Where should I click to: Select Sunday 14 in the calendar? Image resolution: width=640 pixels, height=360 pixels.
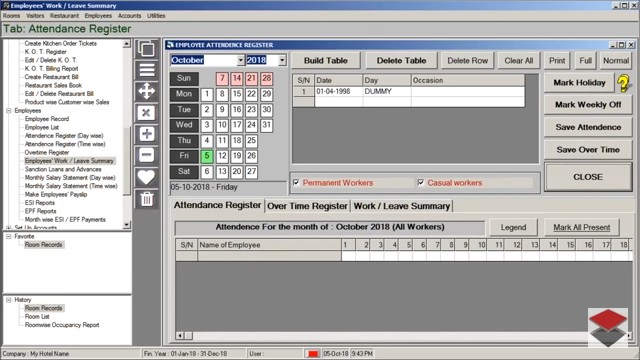point(237,78)
